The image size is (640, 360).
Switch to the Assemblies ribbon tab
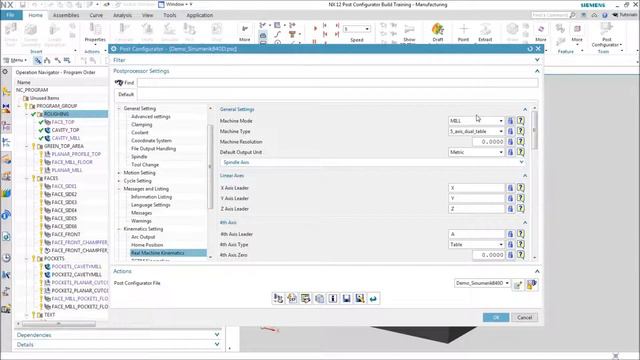(66, 15)
